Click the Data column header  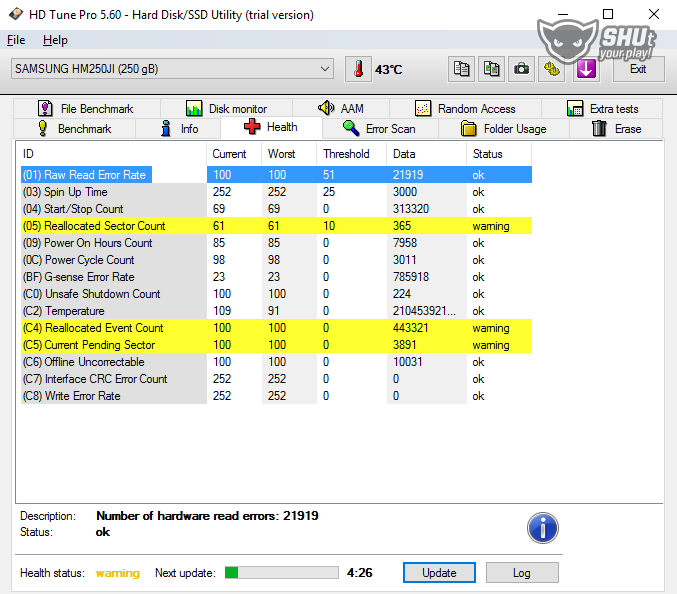(427, 154)
